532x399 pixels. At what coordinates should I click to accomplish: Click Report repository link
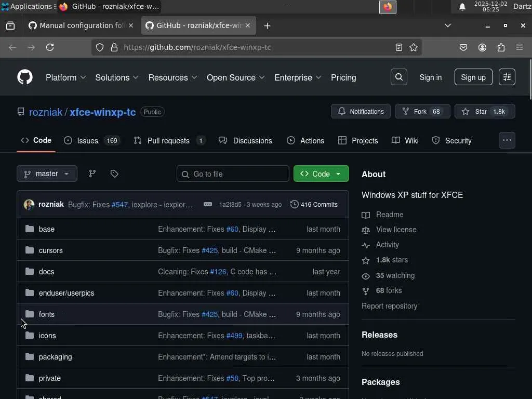coord(389,305)
